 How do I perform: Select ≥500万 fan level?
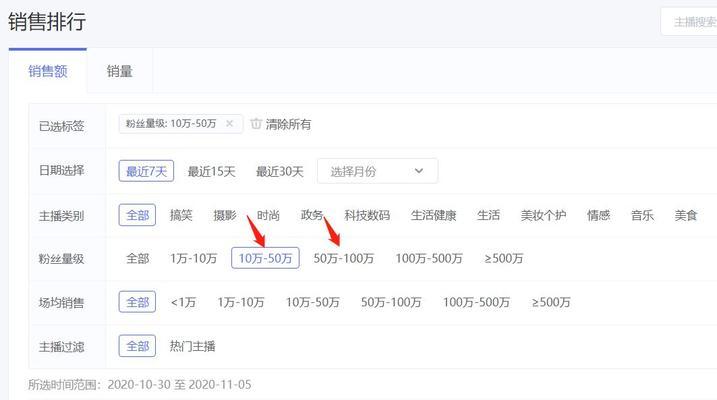pos(503,258)
